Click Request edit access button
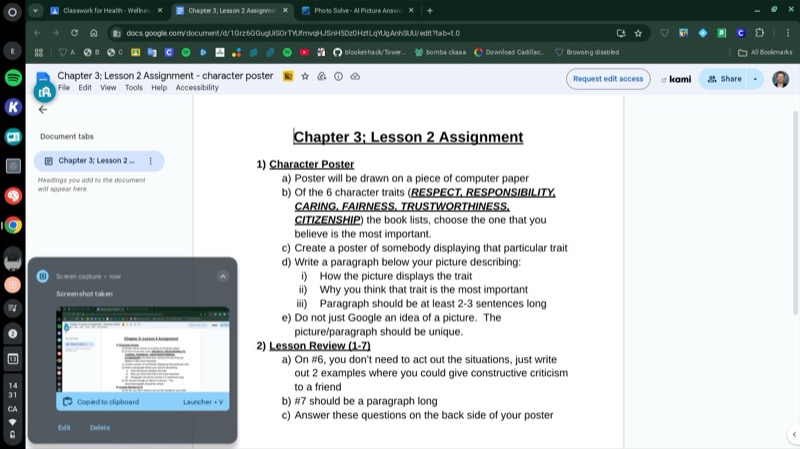Screen dimensions: 800x449 coord(608,79)
